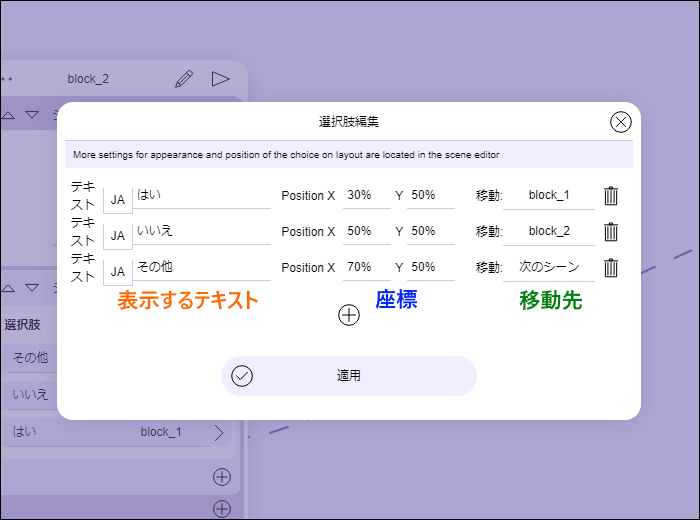
Task: Click the text field containing いいえ
Action: click(x=202, y=231)
